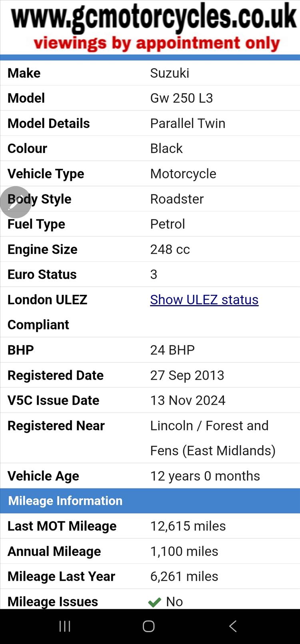Tap the Engine Size 248 cc value
Viewport: 300px width, 644px height.
pyautogui.click(x=170, y=249)
